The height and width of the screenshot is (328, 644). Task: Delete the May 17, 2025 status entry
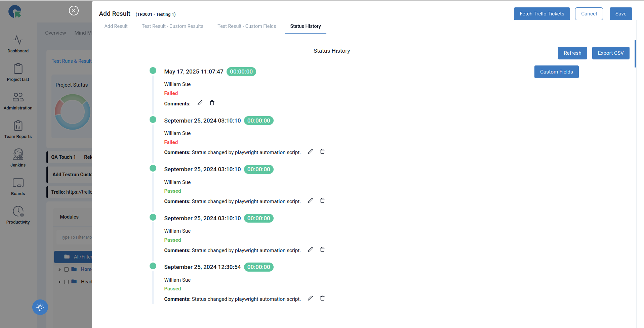tap(212, 103)
